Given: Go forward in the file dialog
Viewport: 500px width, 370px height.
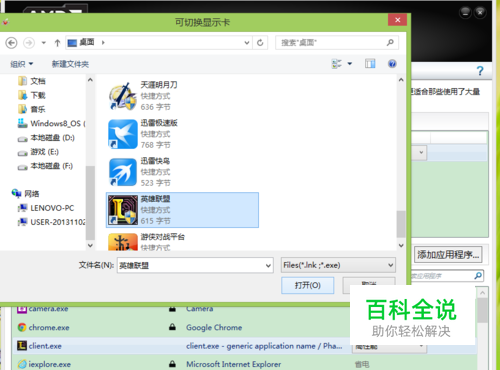Looking at the screenshot, I should [x=29, y=43].
